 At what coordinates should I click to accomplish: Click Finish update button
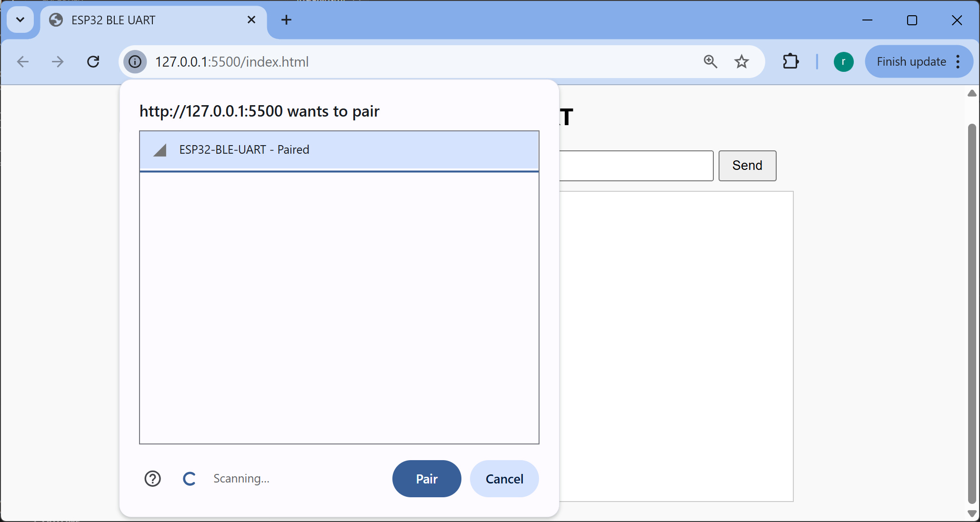[911, 62]
